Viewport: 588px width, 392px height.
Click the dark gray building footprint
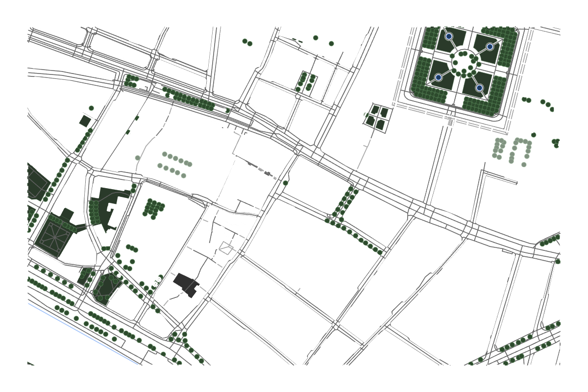[186, 285]
